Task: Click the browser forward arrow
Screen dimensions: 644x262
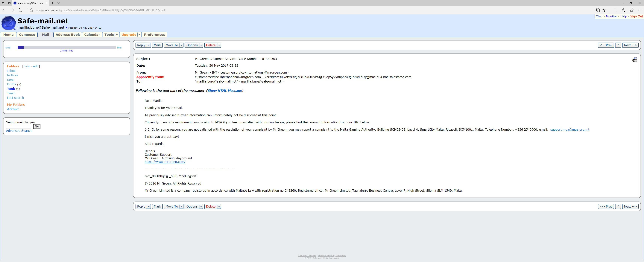Action: pyautogui.click(x=13, y=10)
